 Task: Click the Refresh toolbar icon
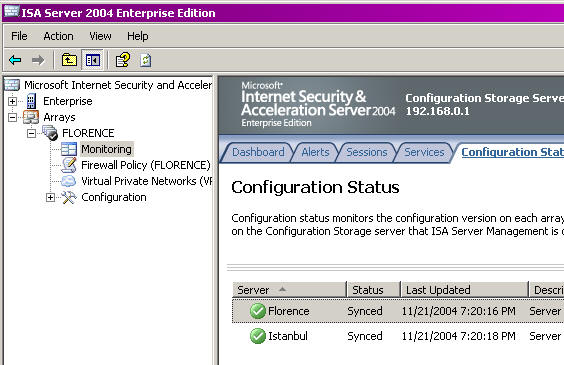pyautogui.click(x=146, y=60)
